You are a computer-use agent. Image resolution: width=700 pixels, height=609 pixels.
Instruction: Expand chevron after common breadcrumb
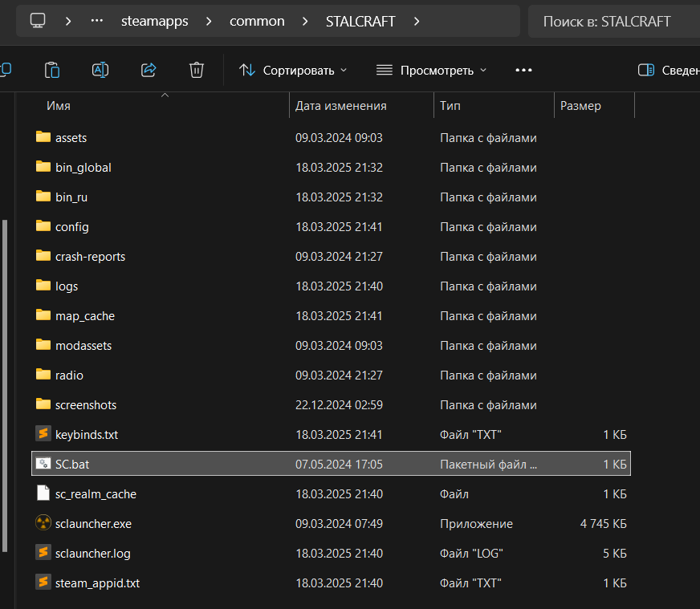point(305,21)
